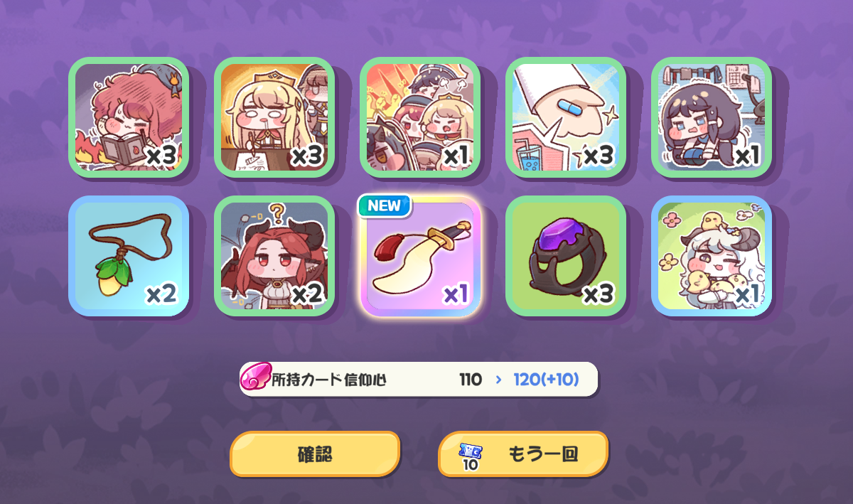
Task: Click the hand holding blue pill card
Action: (566, 117)
